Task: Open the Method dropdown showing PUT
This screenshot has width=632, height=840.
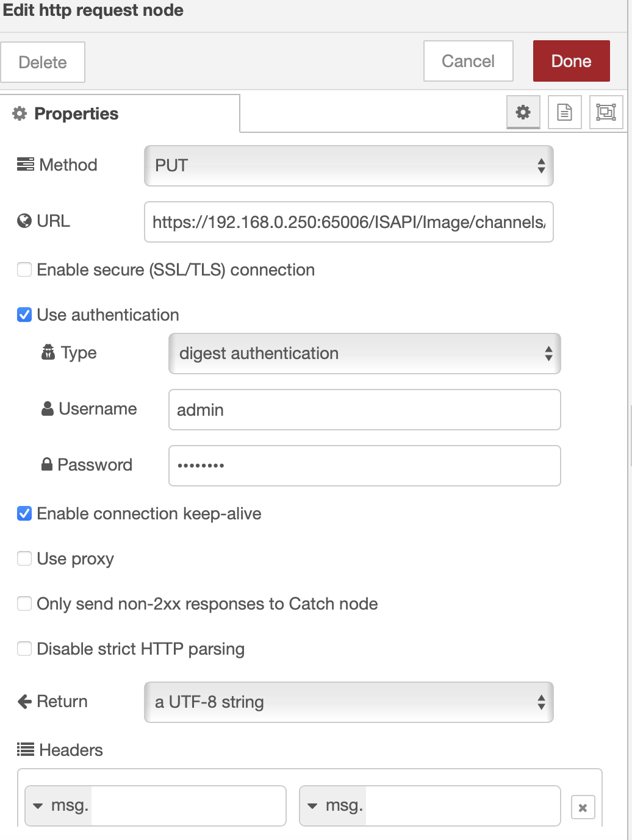Action: tap(348, 165)
